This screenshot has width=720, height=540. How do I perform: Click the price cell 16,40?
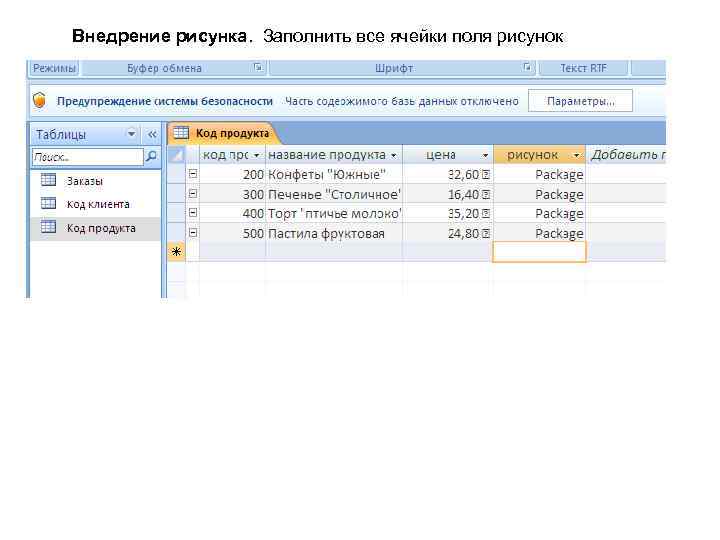click(x=448, y=194)
